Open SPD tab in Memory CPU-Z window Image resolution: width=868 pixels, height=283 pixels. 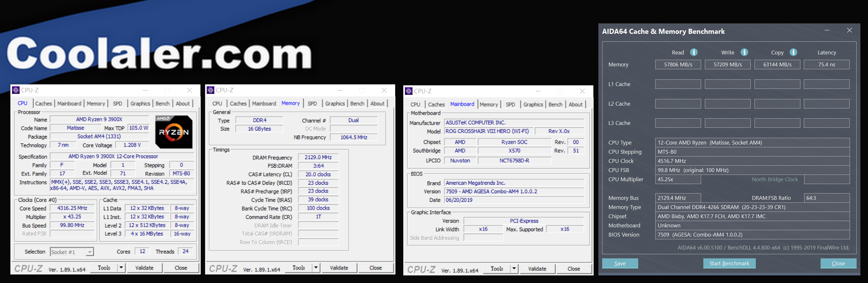tap(312, 104)
